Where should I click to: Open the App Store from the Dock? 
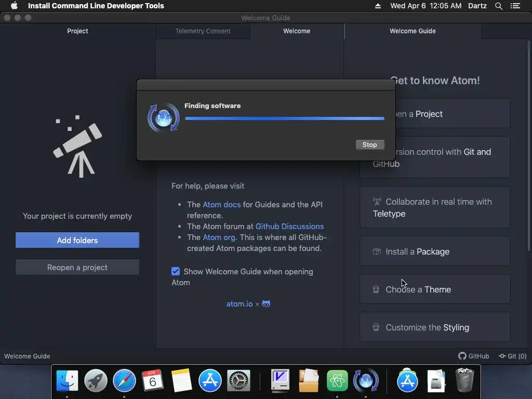tap(210, 380)
